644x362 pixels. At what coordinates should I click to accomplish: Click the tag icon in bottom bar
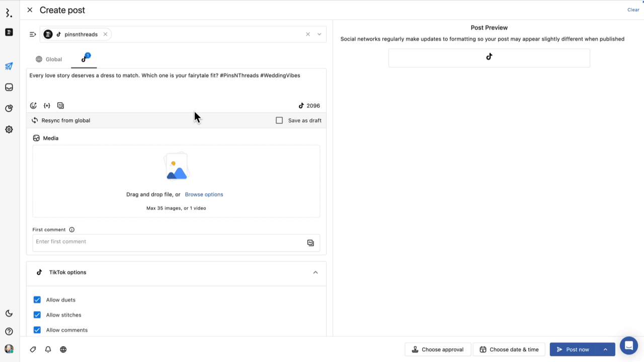click(33, 349)
